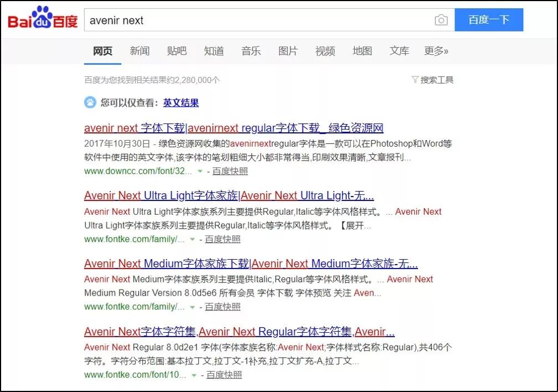Image resolution: width=558 pixels, height=392 pixels.
Task: Click the Baidu logo
Action: (43, 18)
